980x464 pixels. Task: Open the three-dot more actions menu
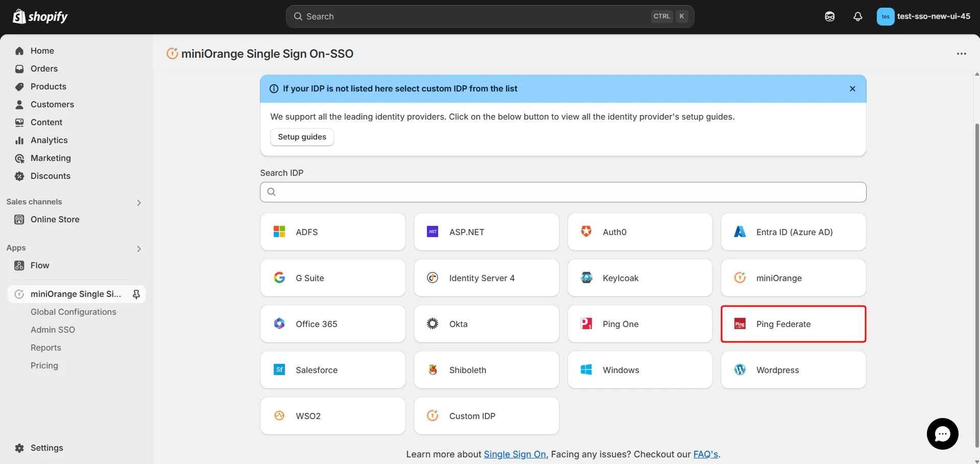[962, 54]
